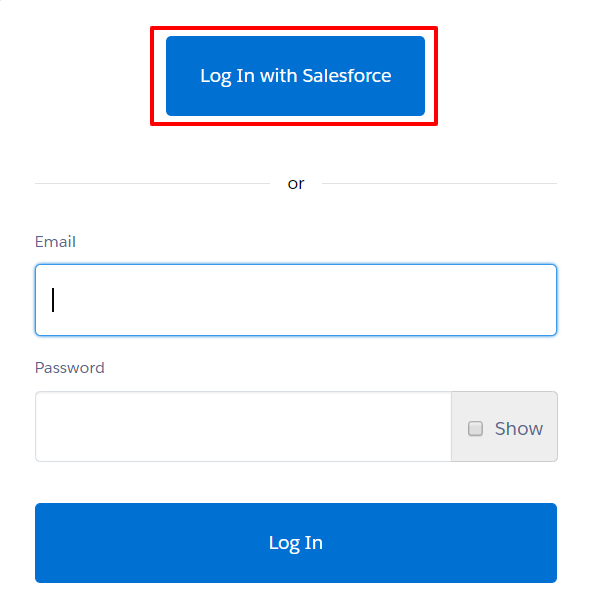
Task: Enable the Show password checkbox
Action: point(475,428)
